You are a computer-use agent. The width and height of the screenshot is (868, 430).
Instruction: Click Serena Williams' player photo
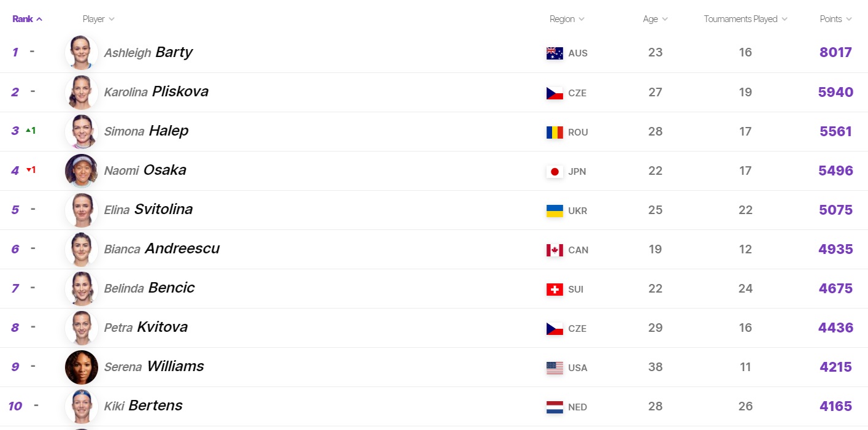[82, 367]
